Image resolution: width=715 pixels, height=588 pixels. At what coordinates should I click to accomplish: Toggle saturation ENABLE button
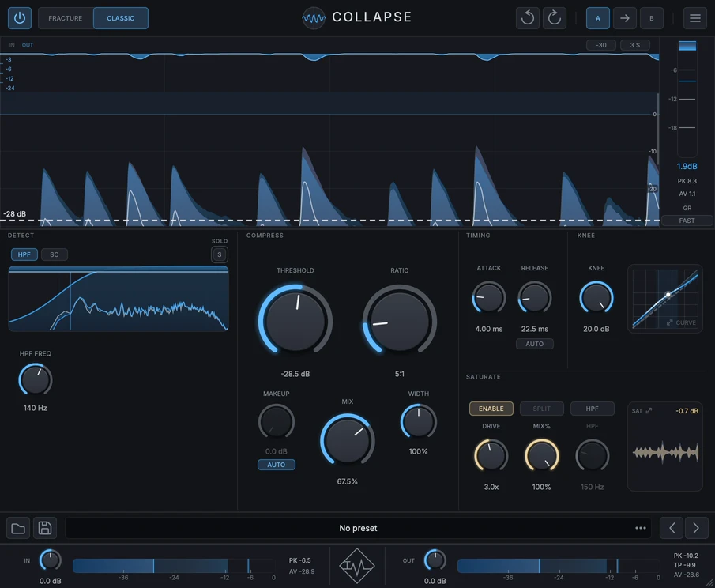(491, 409)
